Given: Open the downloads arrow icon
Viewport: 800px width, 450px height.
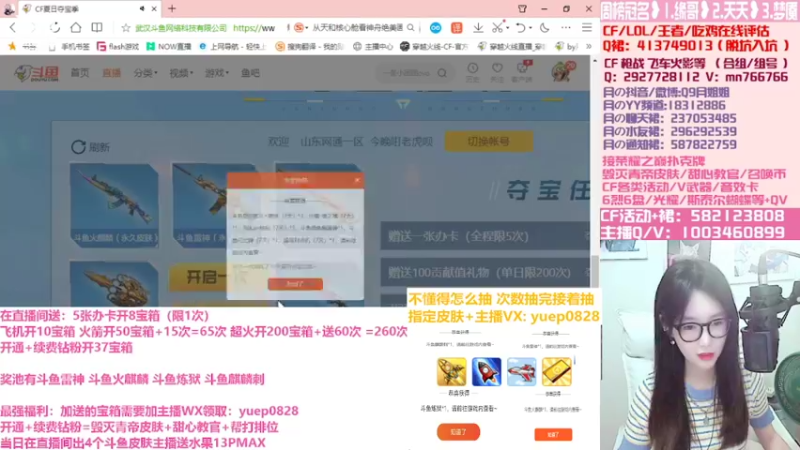Looking at the screenshot, I should pos(478,28).
